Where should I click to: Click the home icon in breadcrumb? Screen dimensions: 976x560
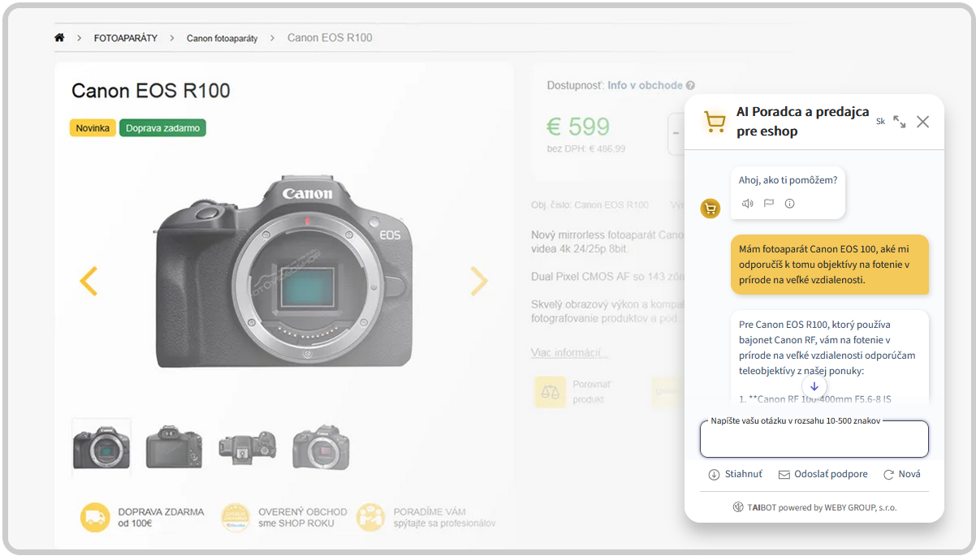click(x=59, y=37)
